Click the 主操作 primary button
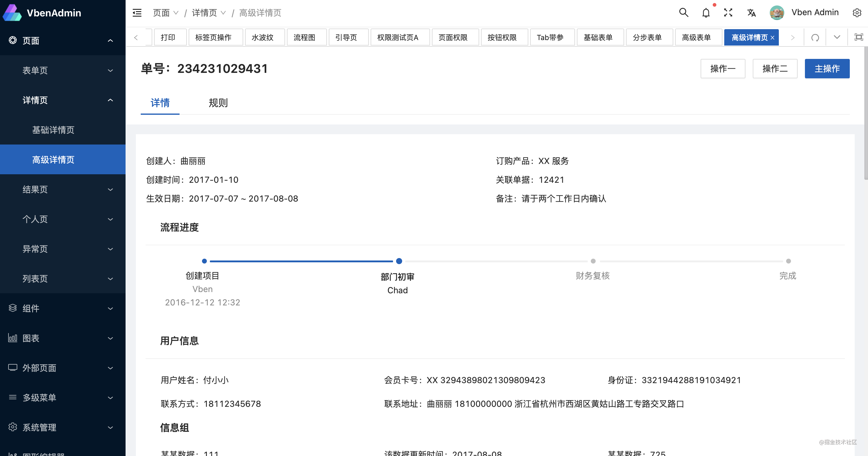 [826, 69]
